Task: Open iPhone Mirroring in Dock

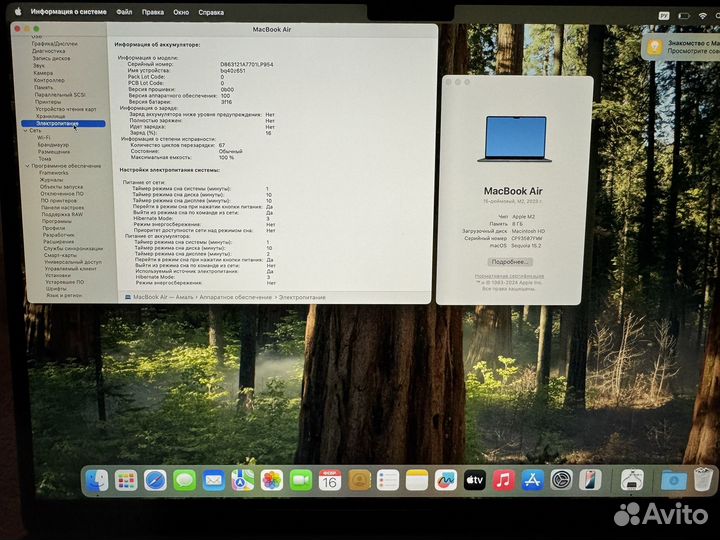Action: click(x=591, y=481)
